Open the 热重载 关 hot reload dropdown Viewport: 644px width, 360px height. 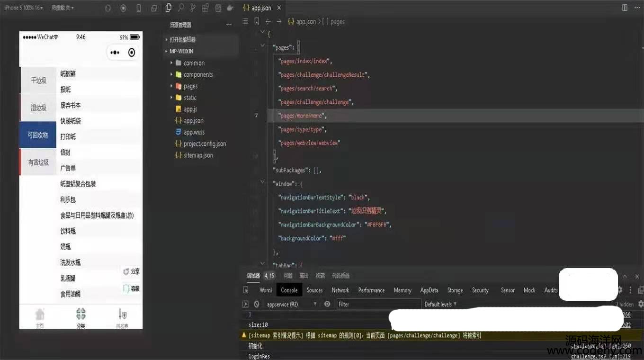pyautogui.click(x=63, y=8)
